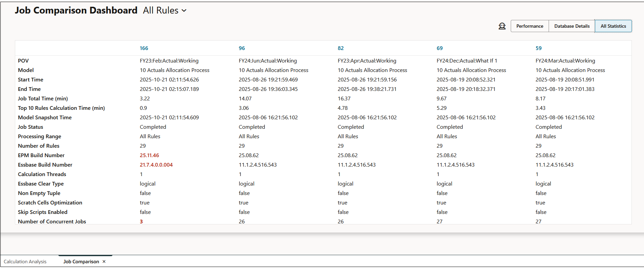Open job 96 link
The width and height of the screenshot is (644, 269).
242,48
